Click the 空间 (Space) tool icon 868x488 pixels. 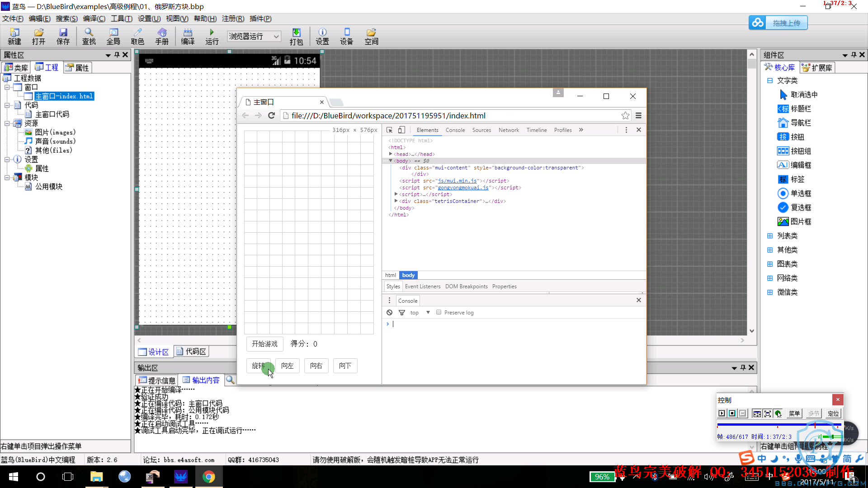coord(371,33)
